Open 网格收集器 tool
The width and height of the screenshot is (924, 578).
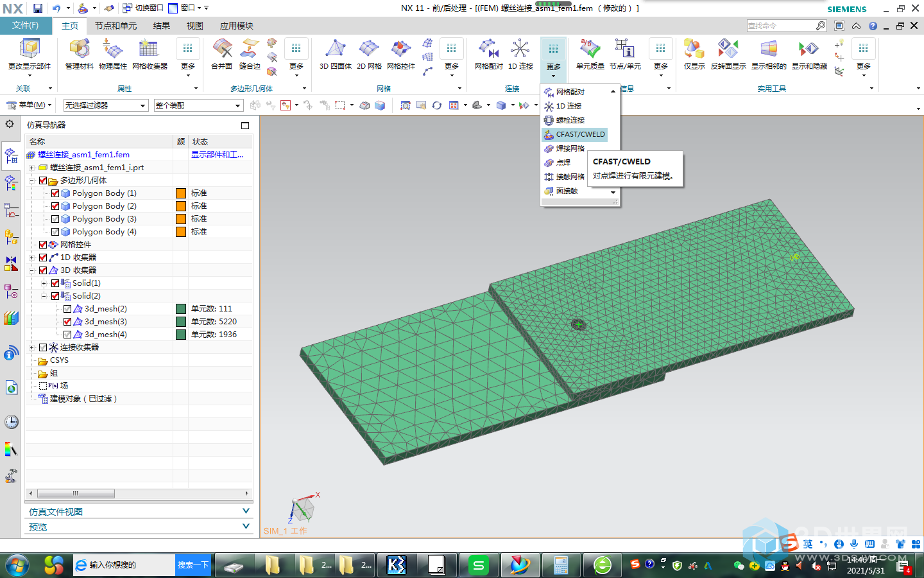149,49
